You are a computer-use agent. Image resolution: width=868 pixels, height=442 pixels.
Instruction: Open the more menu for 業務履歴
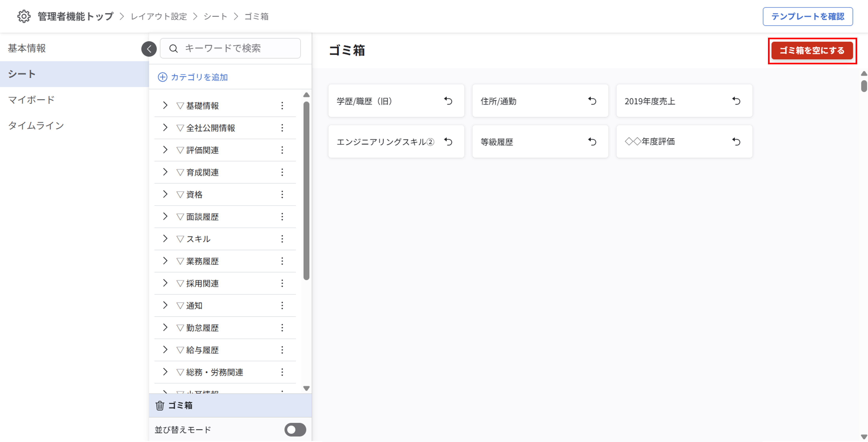click(282, 261)
